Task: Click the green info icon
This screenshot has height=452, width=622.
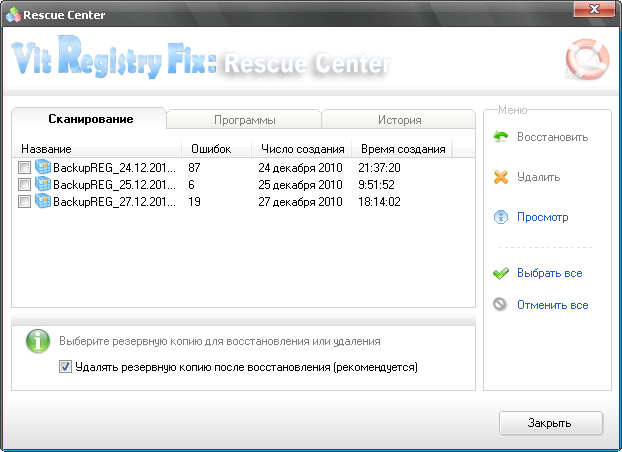Action: [38, 341]
